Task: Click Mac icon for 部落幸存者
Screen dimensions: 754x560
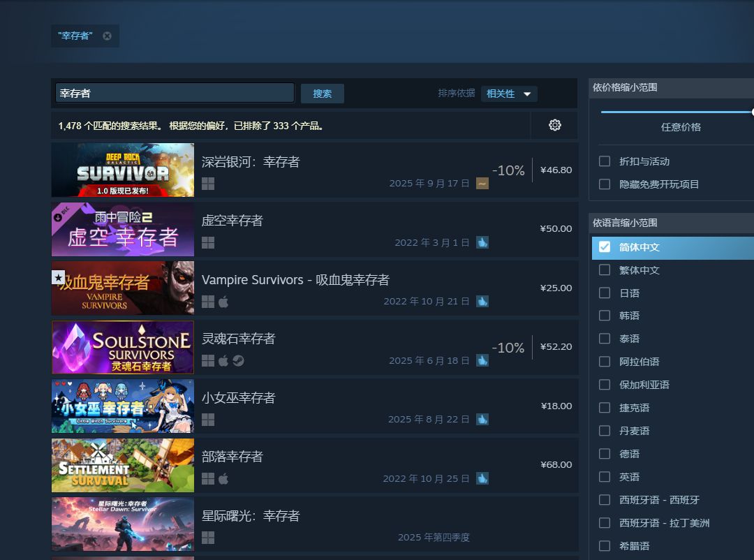Action: [x=223, y=479]
